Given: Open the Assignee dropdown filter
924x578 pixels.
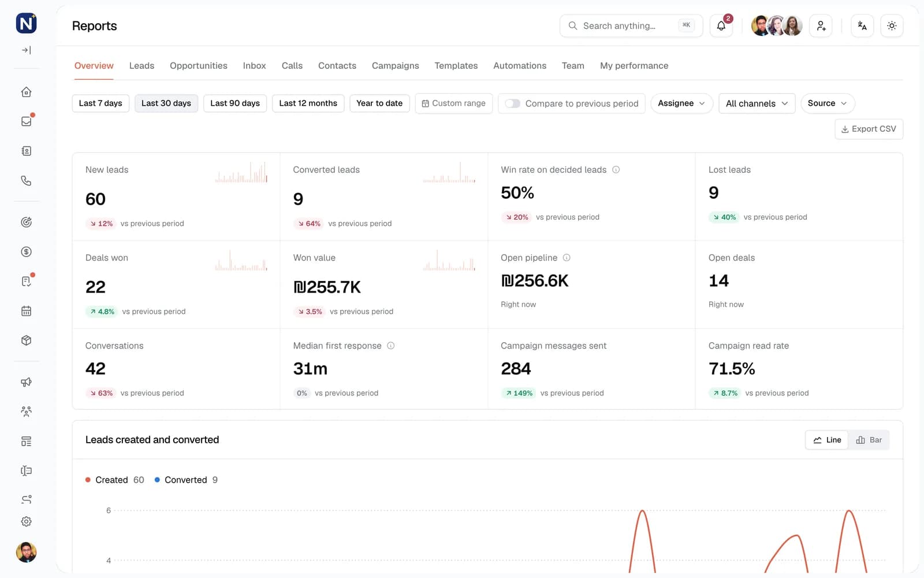Looking at the screenshot, I should [681, 103].
